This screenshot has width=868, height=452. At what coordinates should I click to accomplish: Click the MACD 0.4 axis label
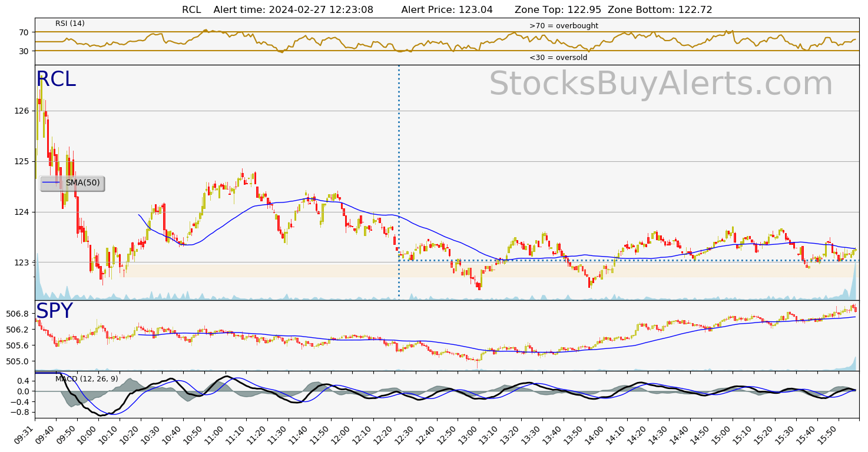24,381
